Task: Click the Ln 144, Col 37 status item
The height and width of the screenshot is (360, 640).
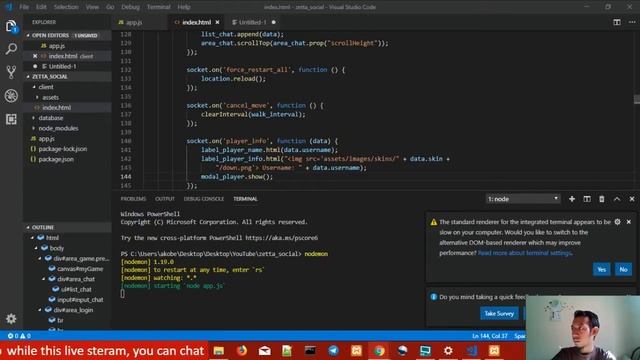Action: pyautogui.click(x=489, y=336)
